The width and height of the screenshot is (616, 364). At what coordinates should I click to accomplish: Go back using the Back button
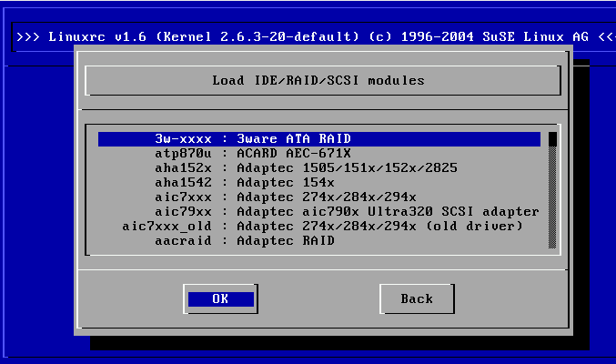pyautogui.click(x=418, y=299)
